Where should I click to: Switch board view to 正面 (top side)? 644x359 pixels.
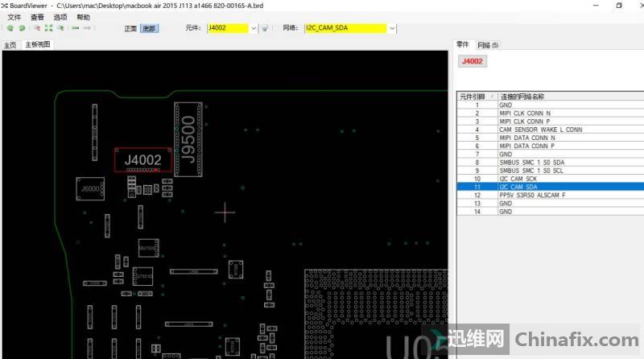130,28
